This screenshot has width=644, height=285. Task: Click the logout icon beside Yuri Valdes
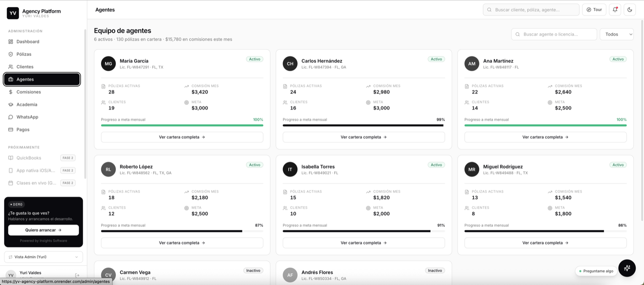point(77,275)
